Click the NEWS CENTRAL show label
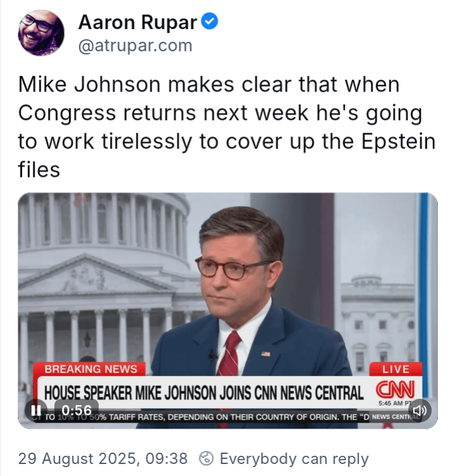Viewport: 455px width, 476px height. coord(395,417)
